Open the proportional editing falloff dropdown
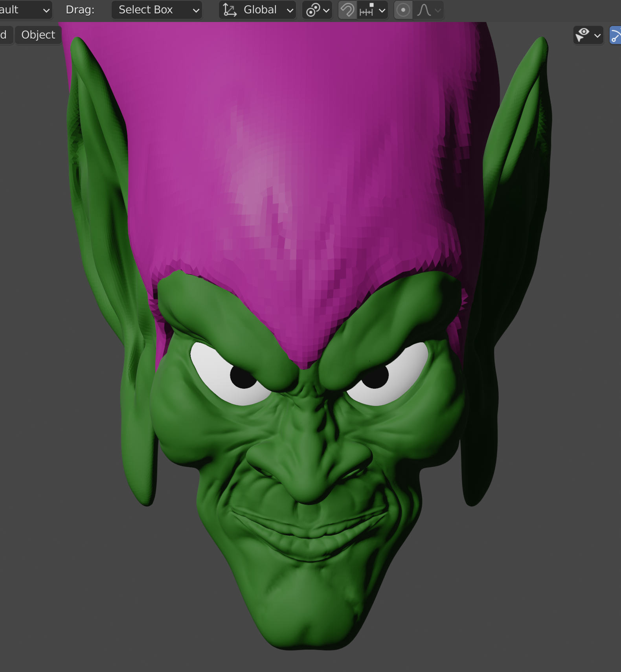The height and width of the screenshot is (672, 621). 429,10
